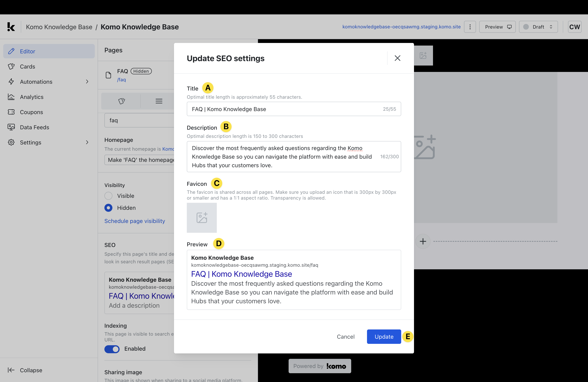Image resolution: width=588 pixels, height=382 pixels.
Task: Click the Collapse sidebar arrow icon
Action: (11, 370)
